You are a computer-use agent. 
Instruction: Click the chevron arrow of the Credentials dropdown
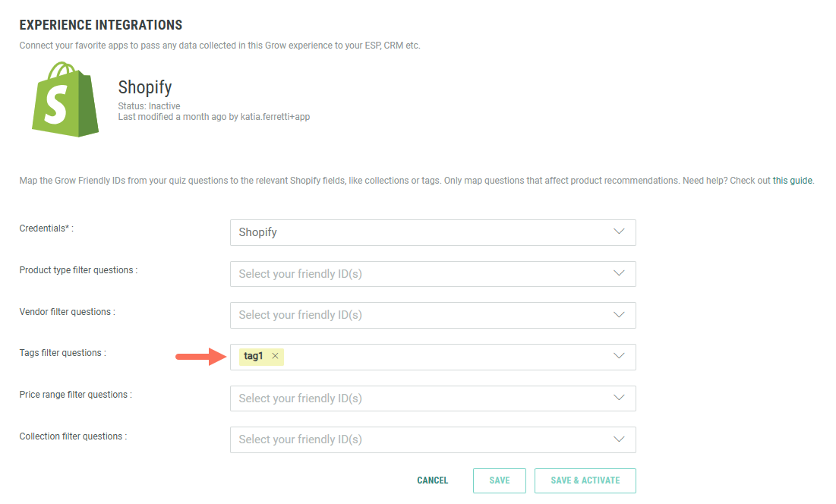click(x=619, y=232)
